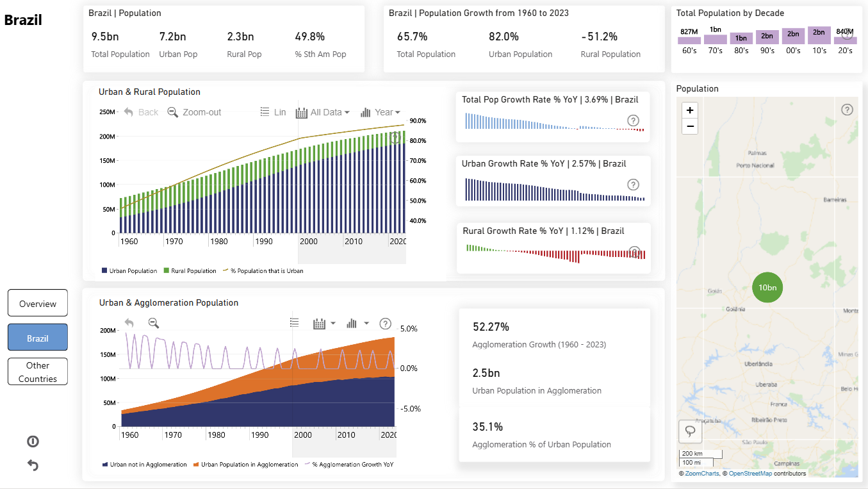Viewport: 868px width, 489px height.
Task: Open the Year display unit dropdown
Action: (x=381, y=112)
